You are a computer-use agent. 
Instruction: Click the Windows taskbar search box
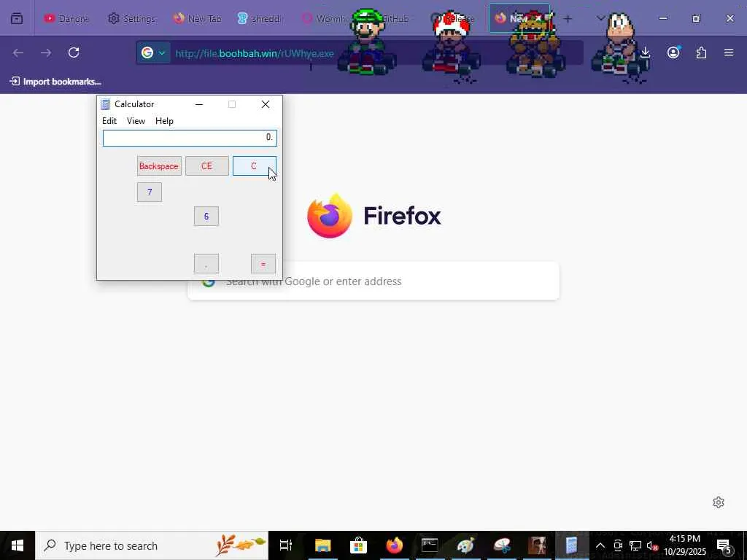pos(152,545)
